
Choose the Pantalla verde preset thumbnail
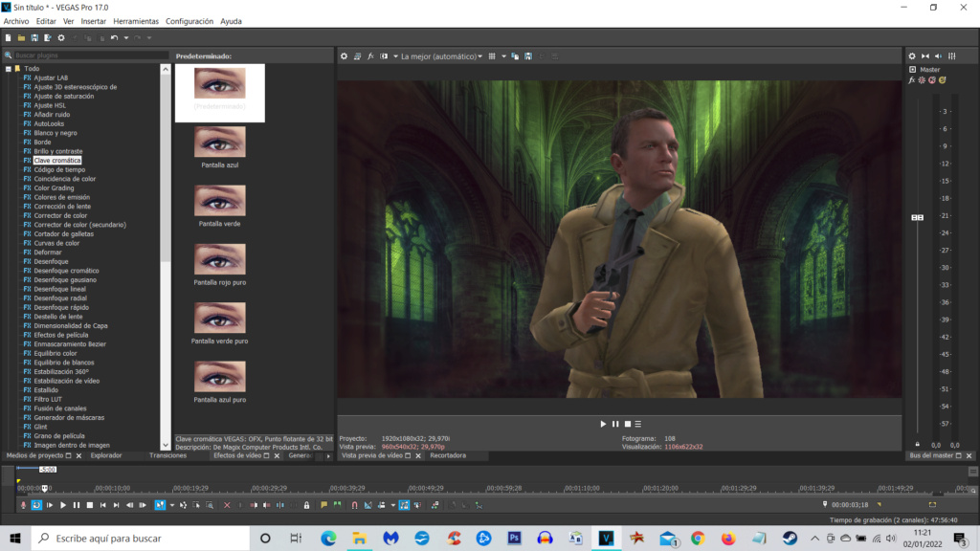click(x=220, y=201)
